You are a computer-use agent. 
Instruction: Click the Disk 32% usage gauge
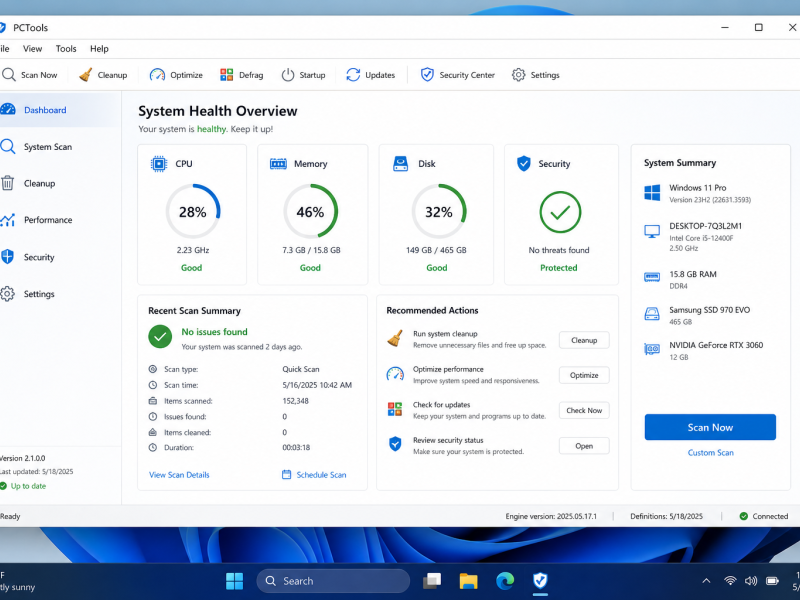439,211
